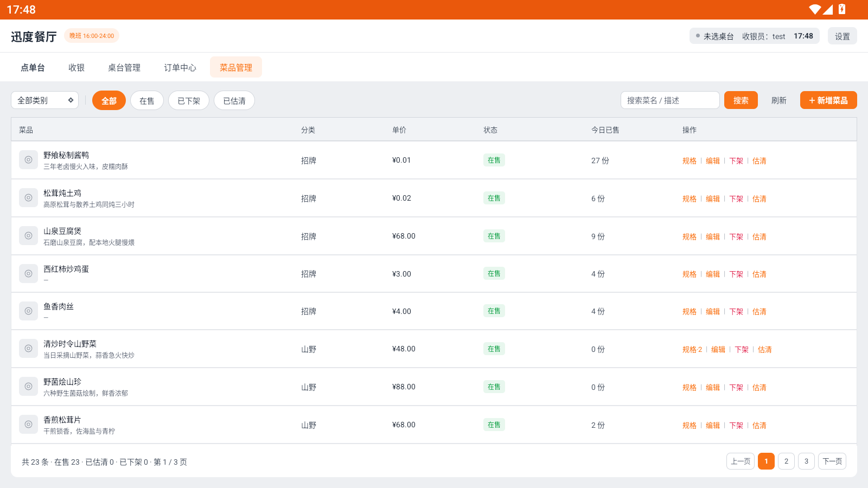Click the 未选桌台 status indicator
This screenshot has width=868, height=488.
coord(714,36)
